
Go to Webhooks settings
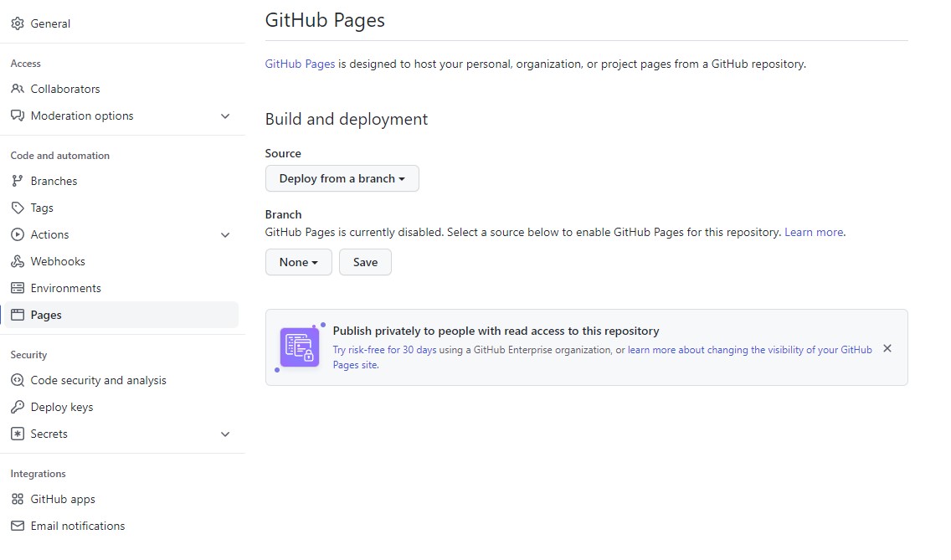121,261
